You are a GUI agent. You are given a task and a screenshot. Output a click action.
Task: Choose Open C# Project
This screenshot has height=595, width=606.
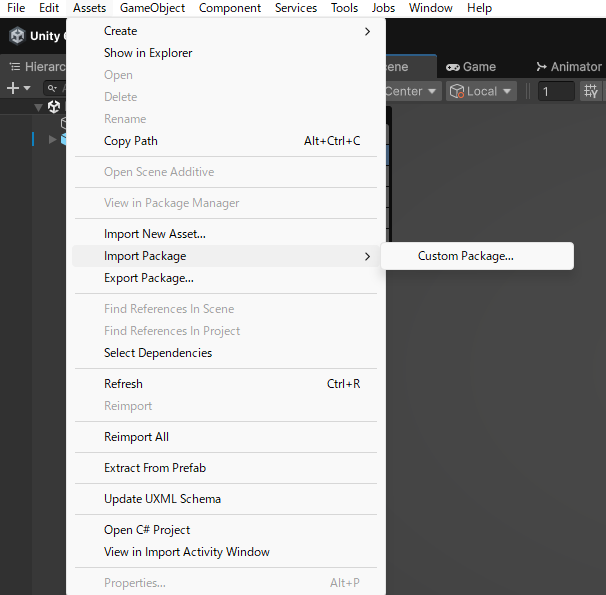pyautogui.click(x=226, y=530)
